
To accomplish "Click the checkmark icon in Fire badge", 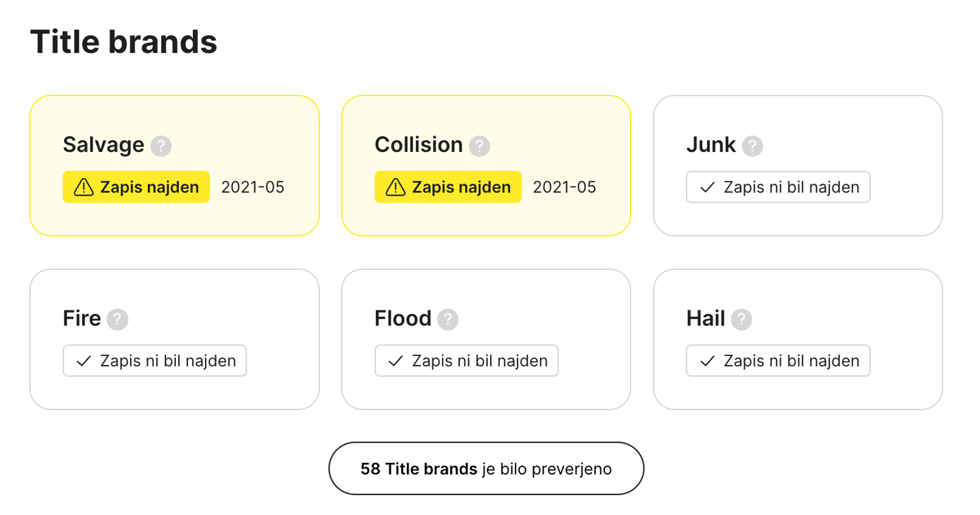I will (84, 361).
